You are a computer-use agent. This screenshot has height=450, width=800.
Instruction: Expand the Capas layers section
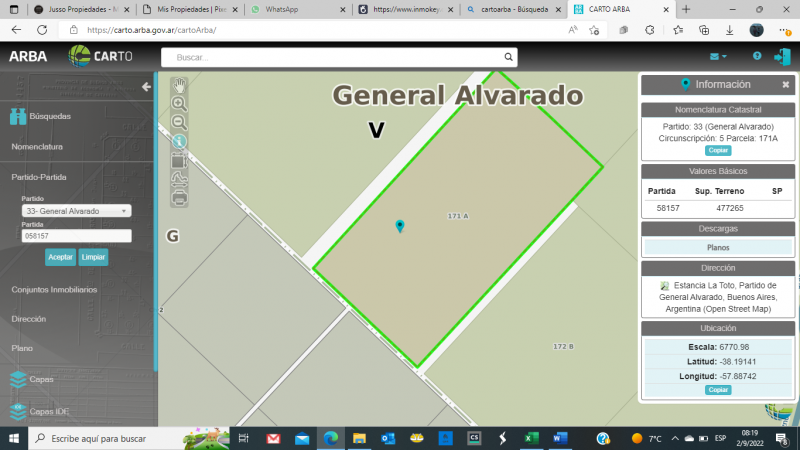[40, 380]
